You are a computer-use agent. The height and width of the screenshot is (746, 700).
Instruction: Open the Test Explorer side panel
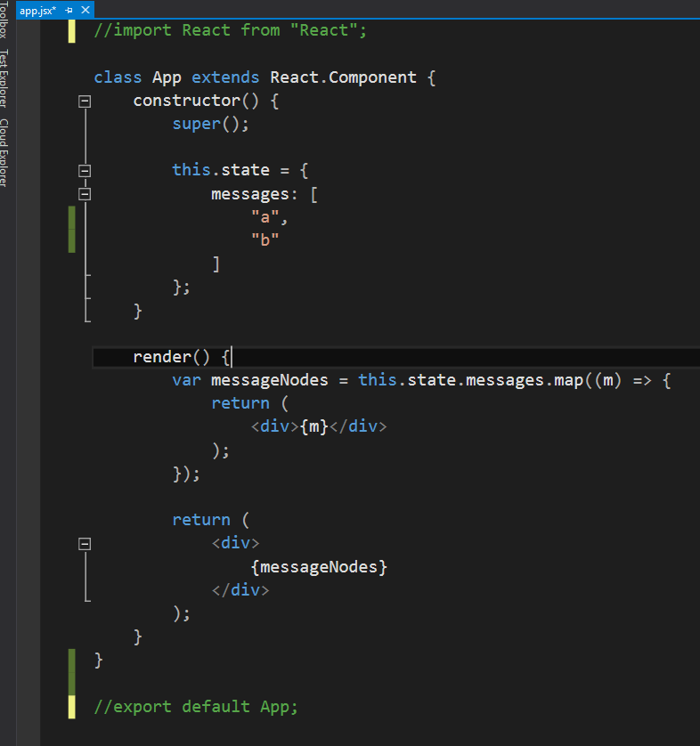pos(4,78)
